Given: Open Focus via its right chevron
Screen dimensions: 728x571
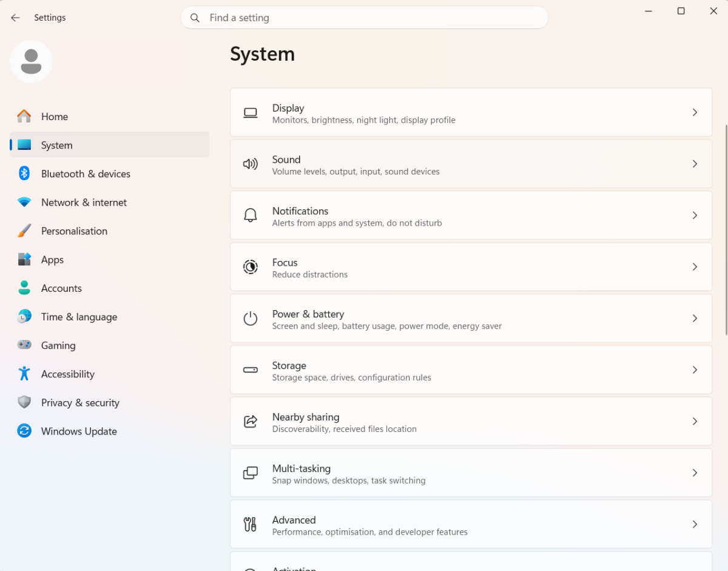Looking at the screenshot, I should click(695, 267).
